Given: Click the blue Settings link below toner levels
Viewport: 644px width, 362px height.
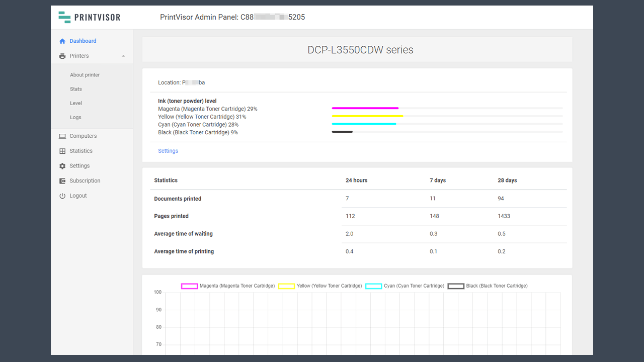Looking at the screenshot, I should tap(168, 151).
